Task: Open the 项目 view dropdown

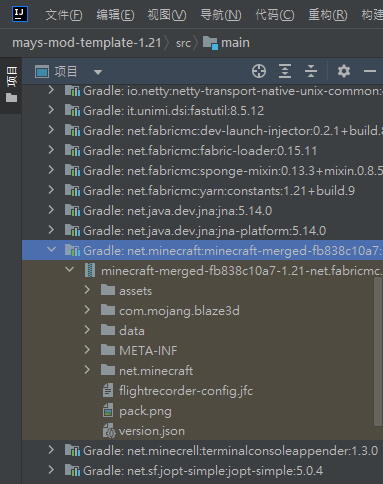Action: click(98, 72)
